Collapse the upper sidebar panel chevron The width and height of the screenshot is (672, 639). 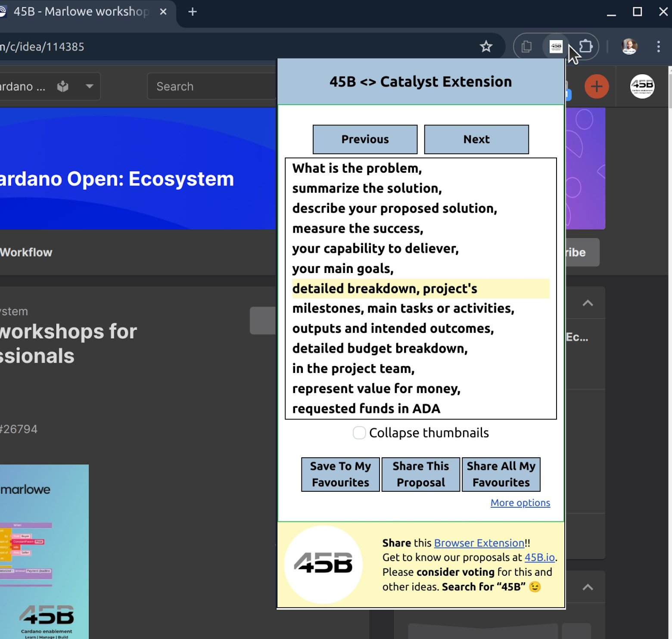(588, 303)
